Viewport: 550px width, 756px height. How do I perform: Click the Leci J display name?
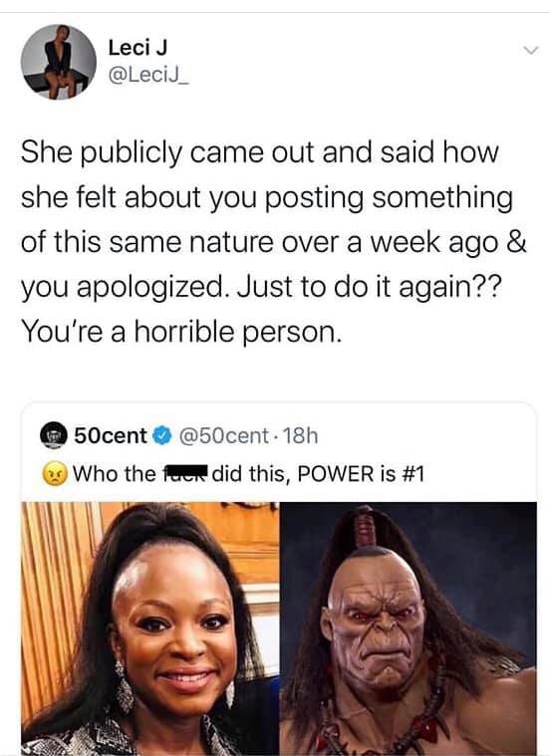(x=137, y=48)
